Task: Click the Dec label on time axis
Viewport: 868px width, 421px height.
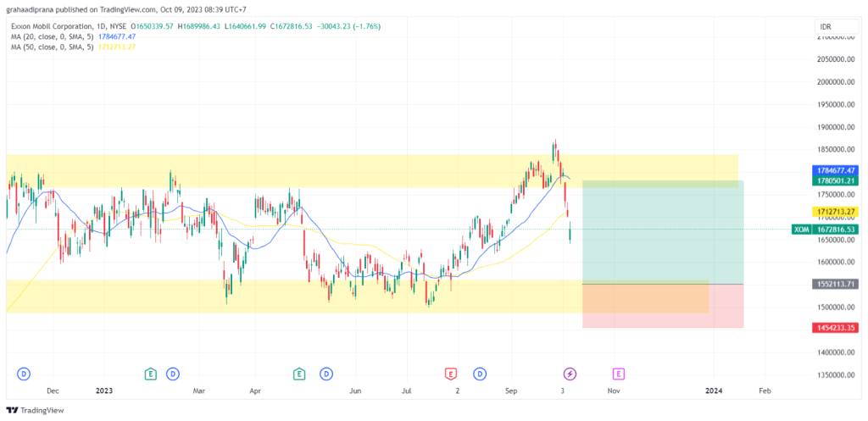Action: point(52,391)
